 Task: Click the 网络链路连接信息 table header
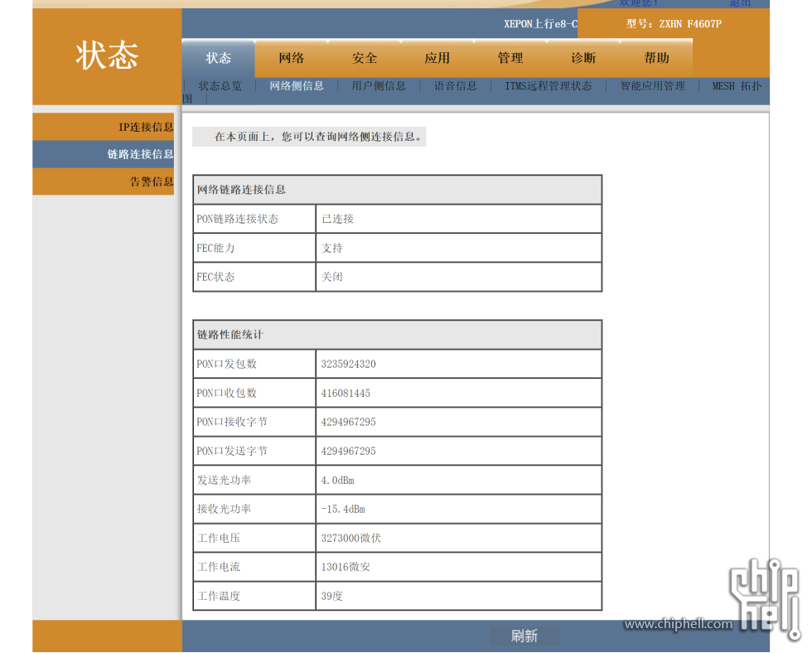pyautogui.click(x=397, y=190)
